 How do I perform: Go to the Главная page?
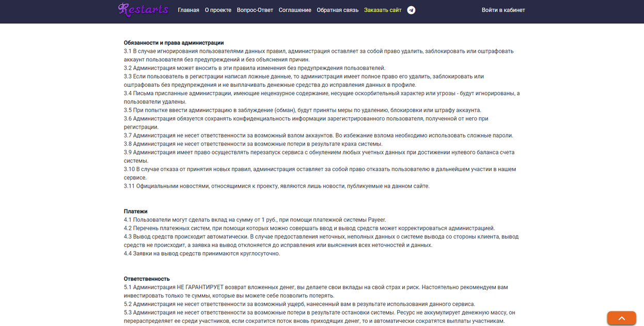tap(189, 10)
